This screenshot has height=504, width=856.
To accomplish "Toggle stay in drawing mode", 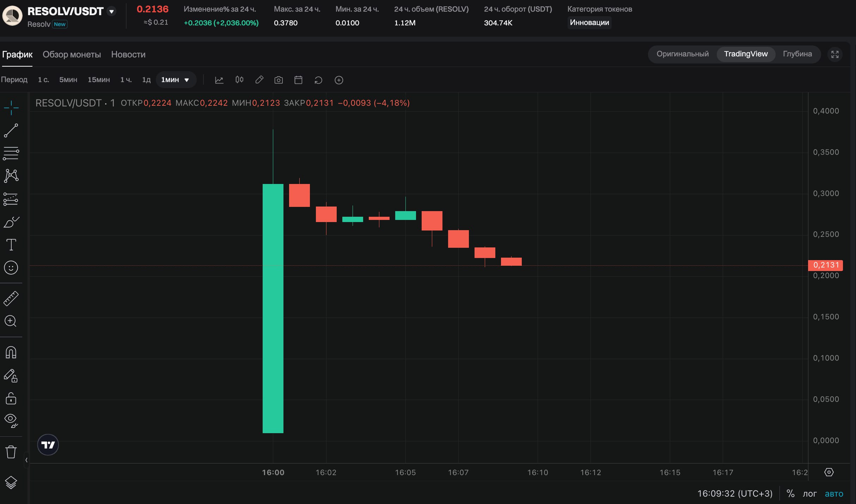I will (11, 375).
